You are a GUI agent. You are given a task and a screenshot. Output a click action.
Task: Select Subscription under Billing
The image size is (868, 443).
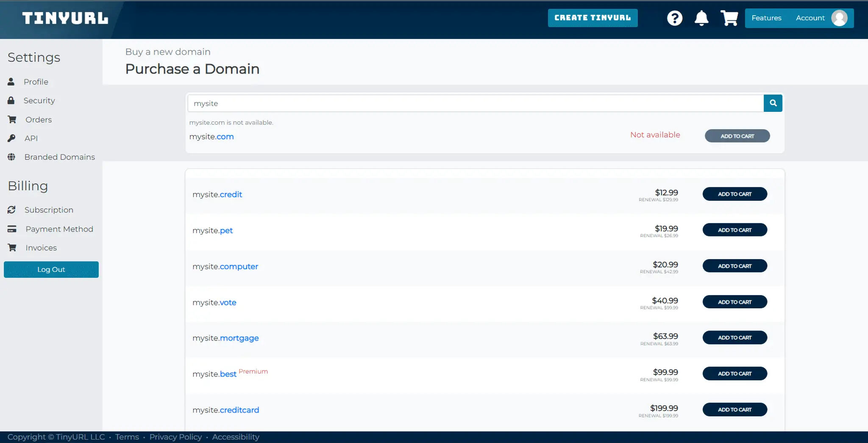pos(49,210)
